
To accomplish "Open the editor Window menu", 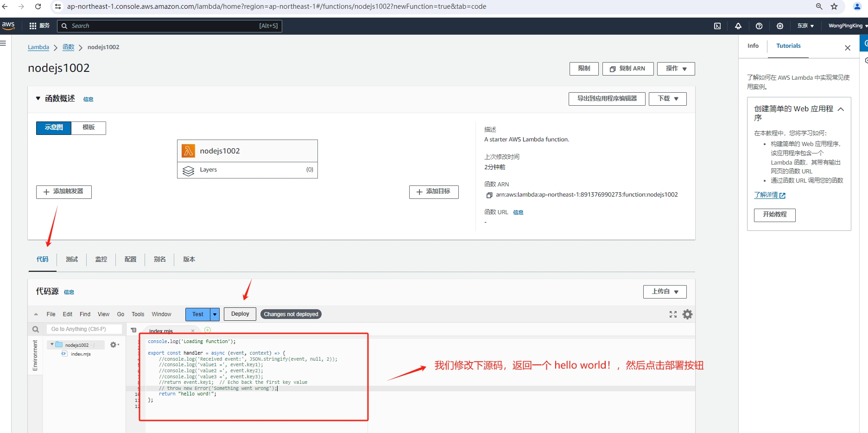I will tap(161, 314).
